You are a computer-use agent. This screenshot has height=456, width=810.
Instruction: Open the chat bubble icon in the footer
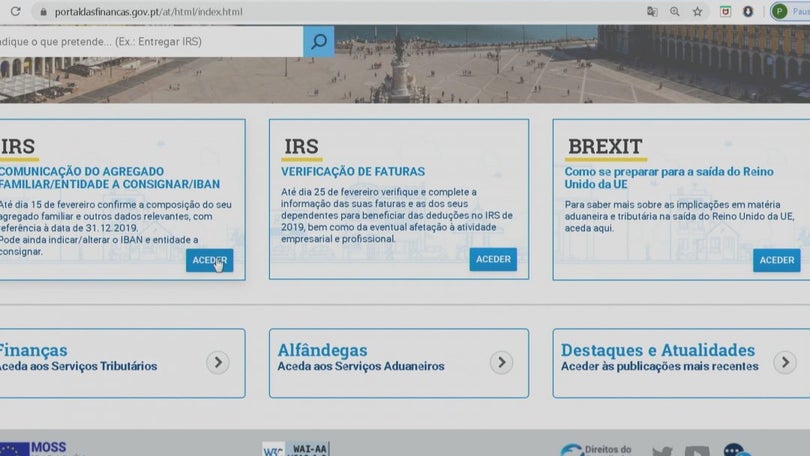tap(737, 450)
